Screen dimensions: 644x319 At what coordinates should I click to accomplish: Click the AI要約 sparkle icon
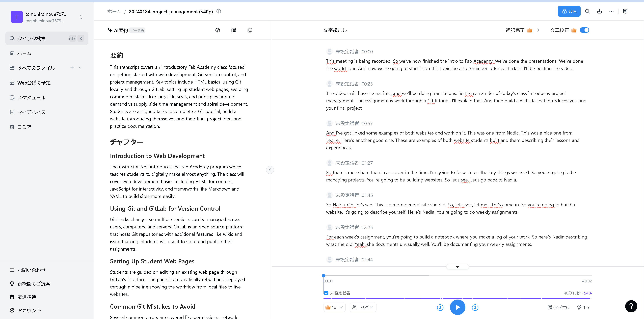coord(110,30)
